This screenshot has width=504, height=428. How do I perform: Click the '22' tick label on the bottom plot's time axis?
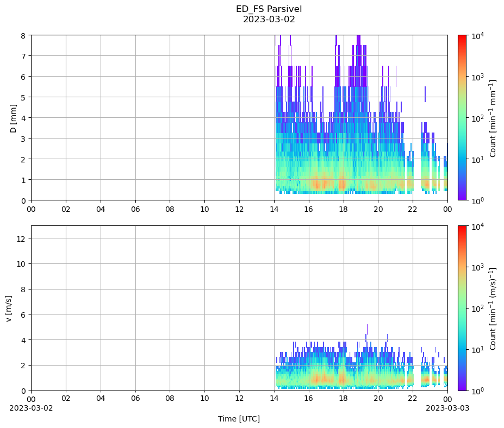[413, 399]
